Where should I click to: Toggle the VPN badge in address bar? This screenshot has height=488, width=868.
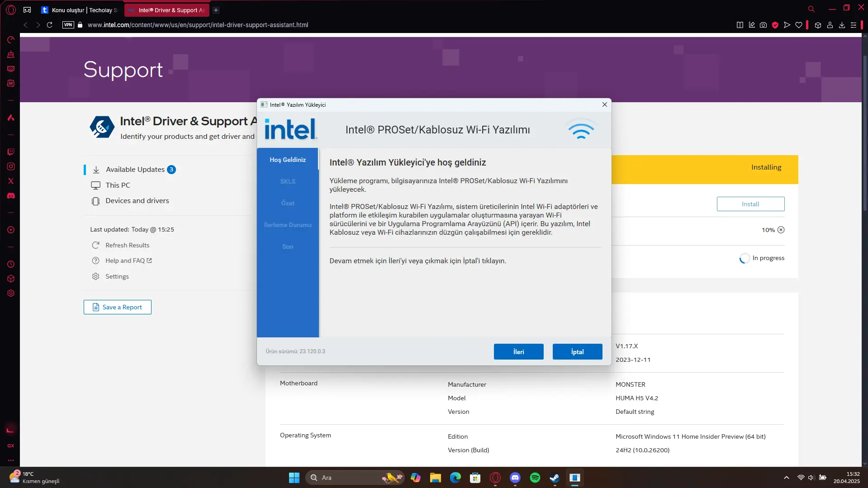click(68, 25)
